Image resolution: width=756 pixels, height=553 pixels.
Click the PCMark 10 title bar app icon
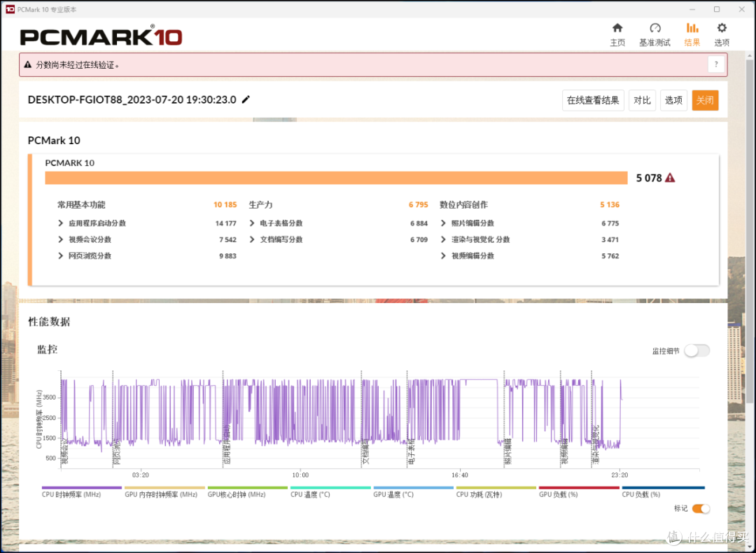(10, 9)
